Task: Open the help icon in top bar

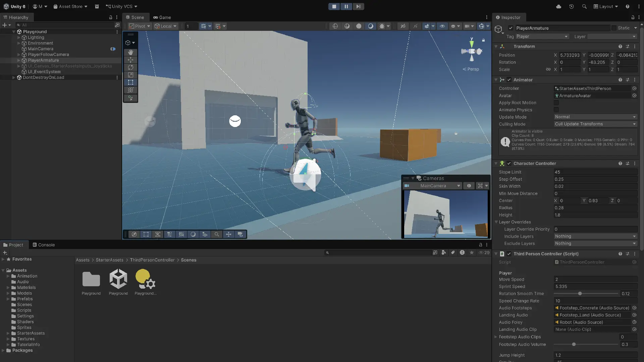Action: click(627, 6)
